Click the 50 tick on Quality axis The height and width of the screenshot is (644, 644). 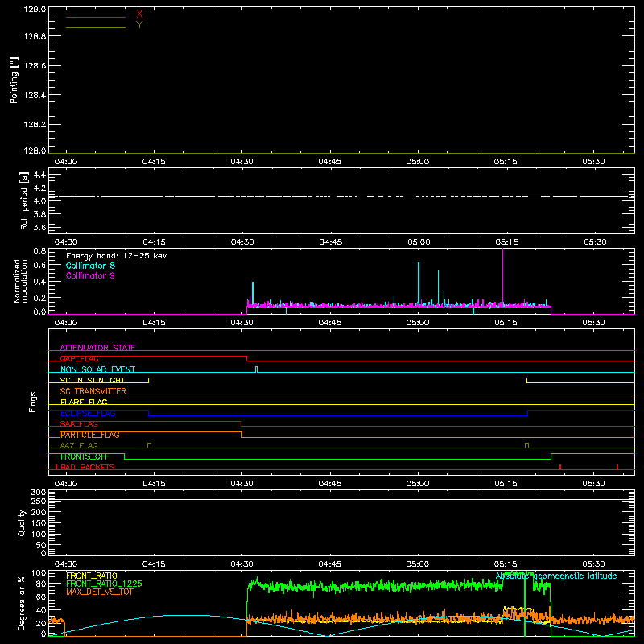pyautogui.click(x=41, y=545)
